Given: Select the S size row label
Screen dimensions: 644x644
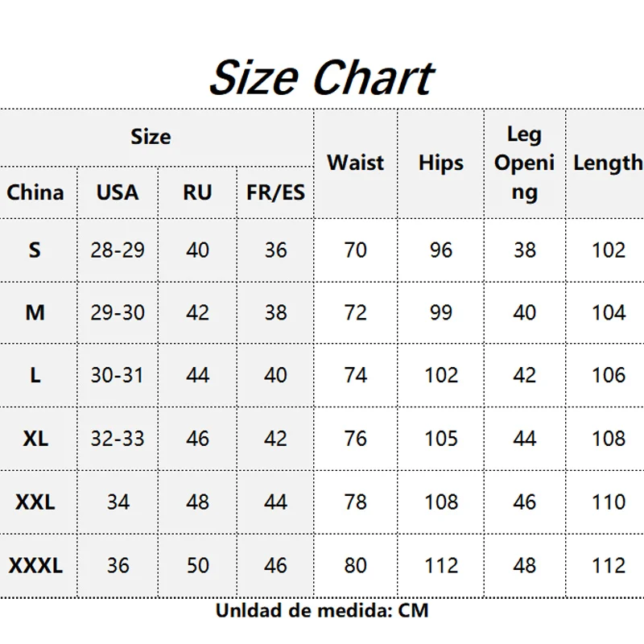Looking at the screenshot, I should 35,250.
